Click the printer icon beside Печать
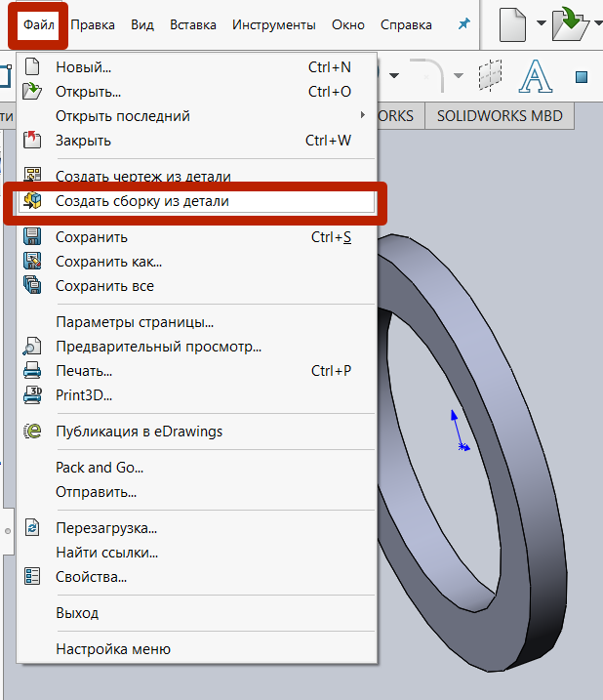Viewport: 603px width, 700px height. click(x=33, y=371)
